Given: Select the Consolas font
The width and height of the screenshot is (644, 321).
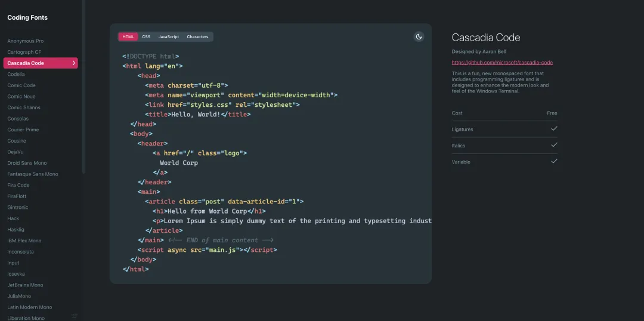Looking at the screenshot, I should [x=18, y=119].
